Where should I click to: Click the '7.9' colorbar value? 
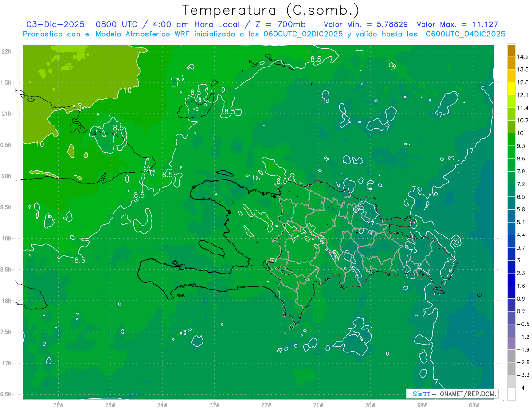[521, 171]
